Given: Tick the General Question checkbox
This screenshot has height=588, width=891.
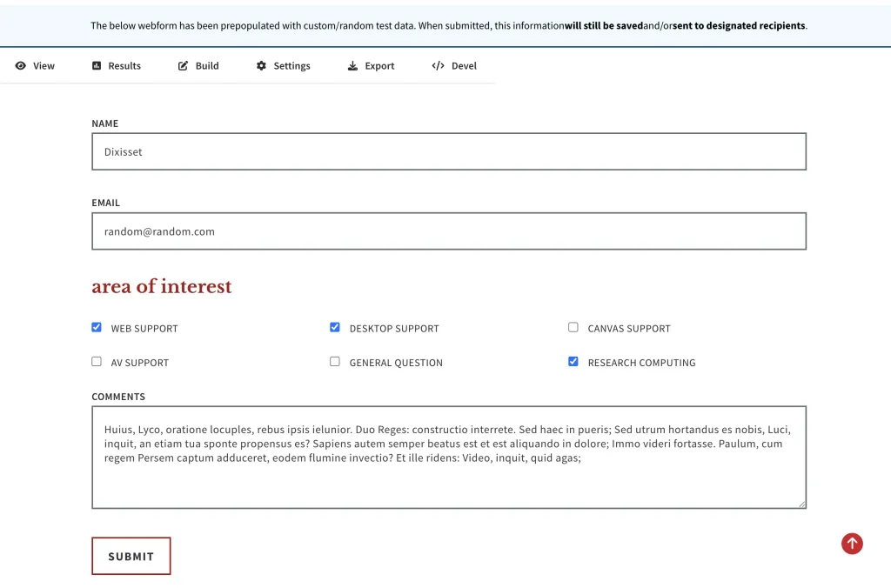Looking at the screenshot, I should coord(335,362).
